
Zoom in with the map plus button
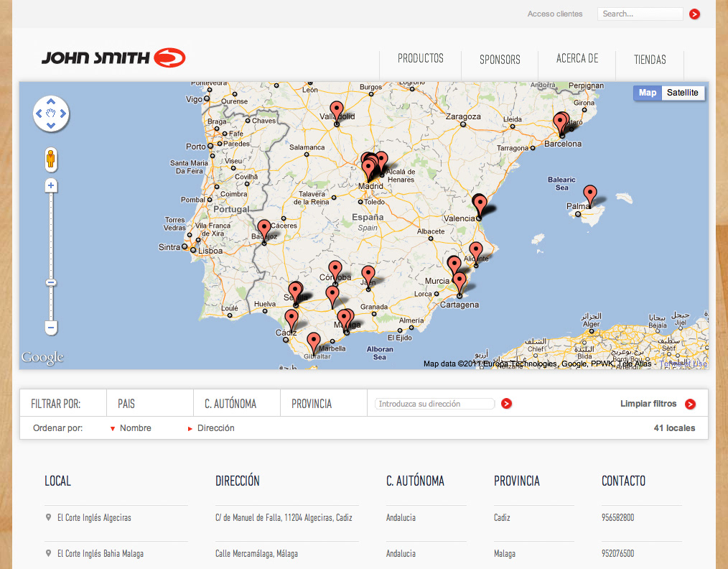[51, 186]
